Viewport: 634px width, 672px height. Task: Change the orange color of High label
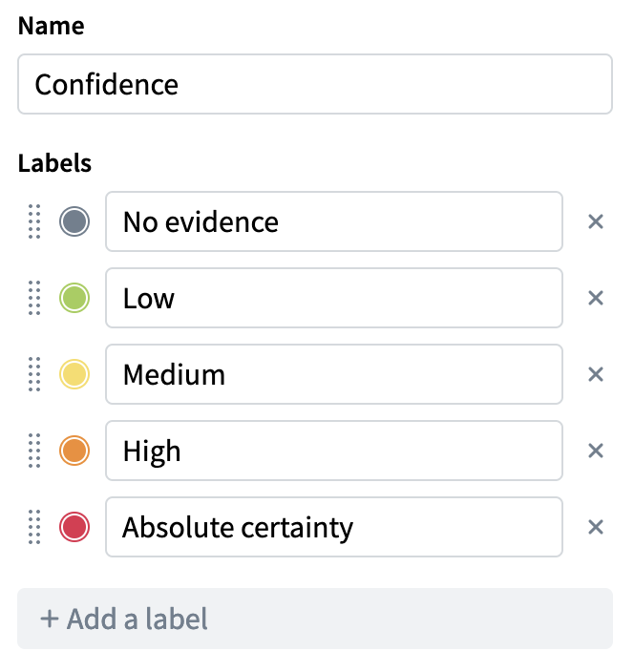point(74,451)
